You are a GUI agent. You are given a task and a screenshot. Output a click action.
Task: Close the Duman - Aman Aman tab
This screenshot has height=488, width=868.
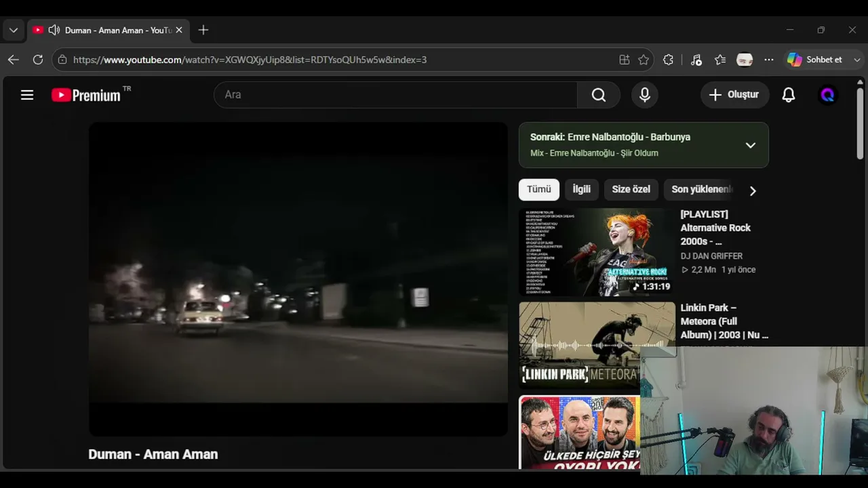[179, 30]
